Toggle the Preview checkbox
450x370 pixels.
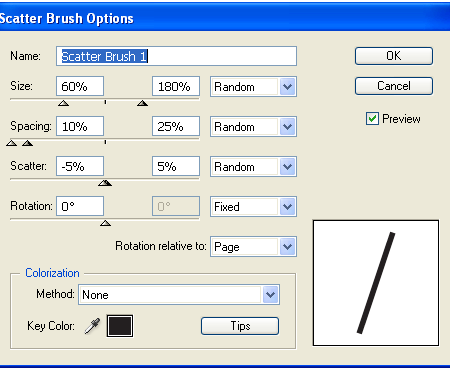click(372, 119)
